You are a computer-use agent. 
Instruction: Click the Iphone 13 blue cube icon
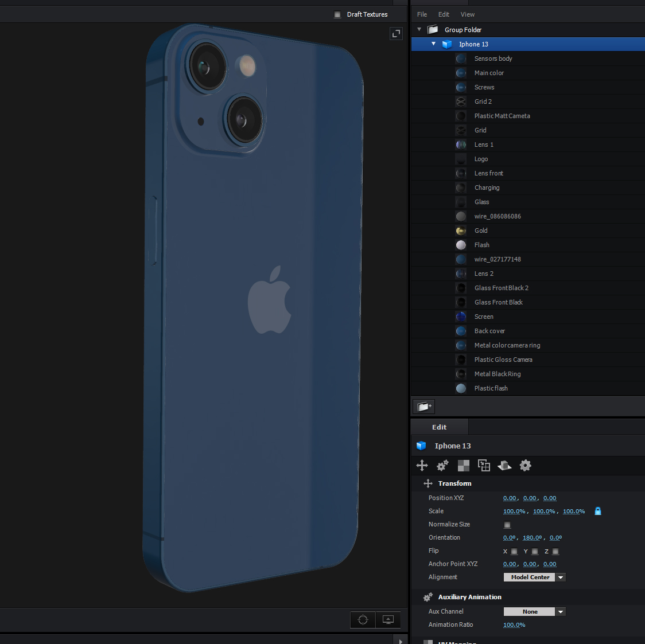click(x=446, y=44)
